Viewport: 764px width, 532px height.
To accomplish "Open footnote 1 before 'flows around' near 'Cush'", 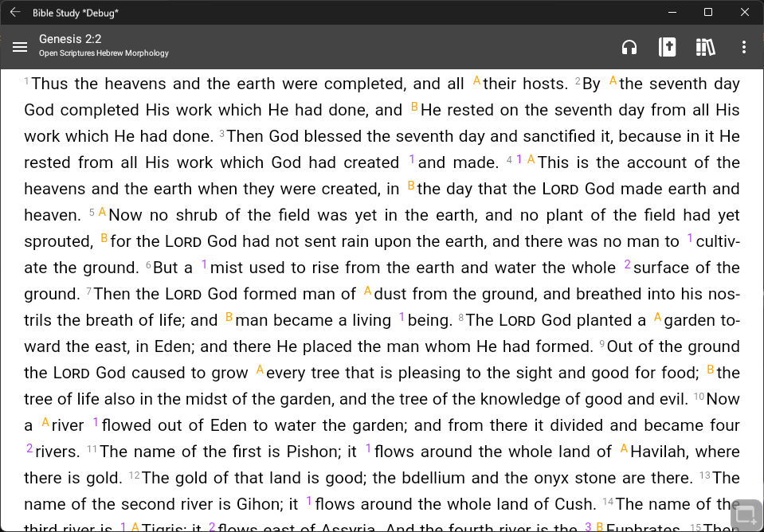I will [309, 501].
